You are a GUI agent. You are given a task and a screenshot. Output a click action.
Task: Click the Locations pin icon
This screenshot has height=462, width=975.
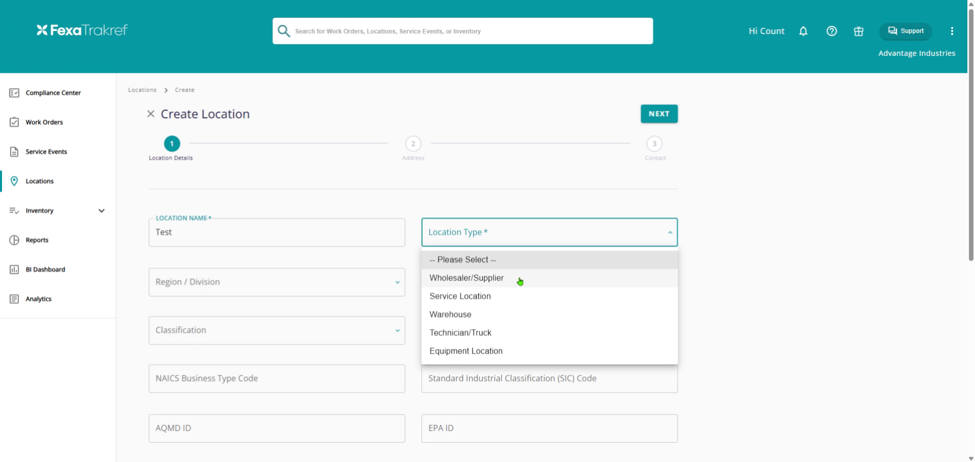[14, 181]
